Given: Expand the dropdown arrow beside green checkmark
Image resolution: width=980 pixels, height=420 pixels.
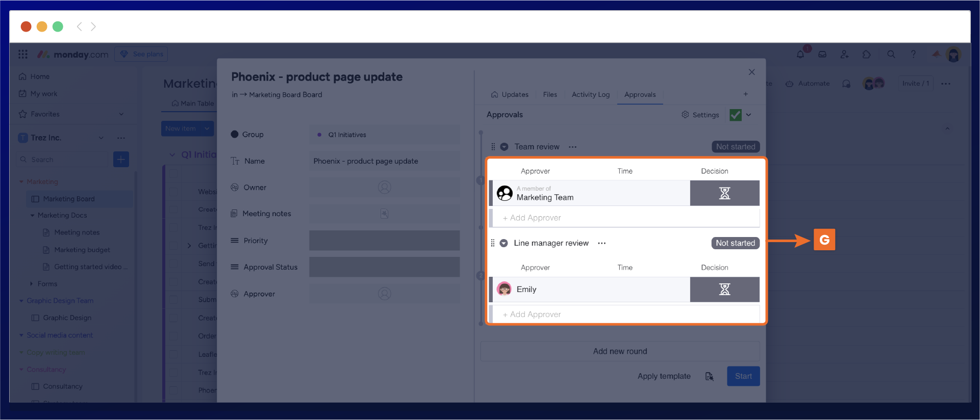Looking at the screenshot, I should pyautogui.click(x=749, y=115).
